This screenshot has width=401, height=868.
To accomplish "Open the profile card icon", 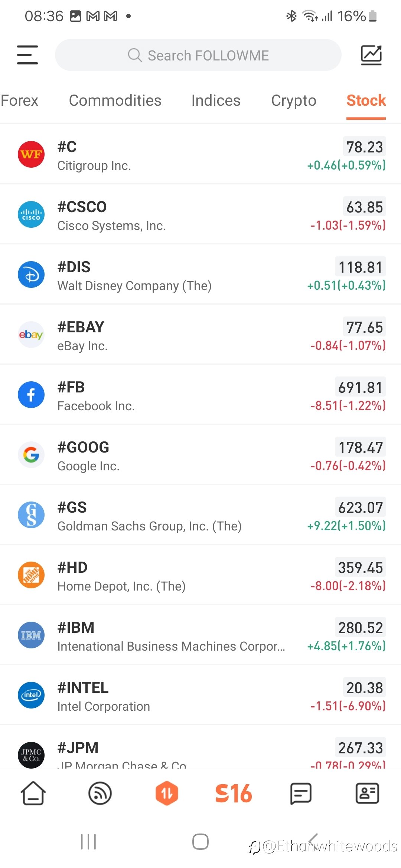I will pos(367,793).
